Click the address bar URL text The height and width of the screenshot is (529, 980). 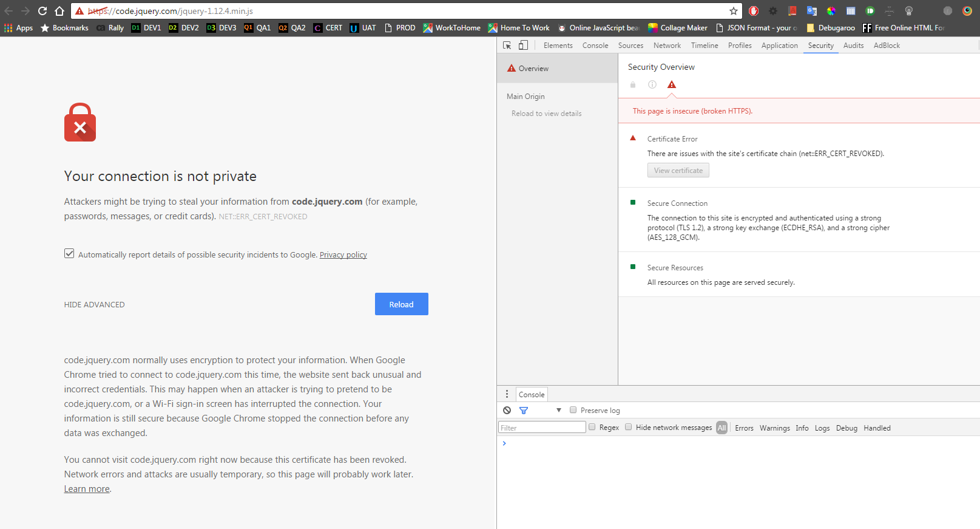point(171,11)
